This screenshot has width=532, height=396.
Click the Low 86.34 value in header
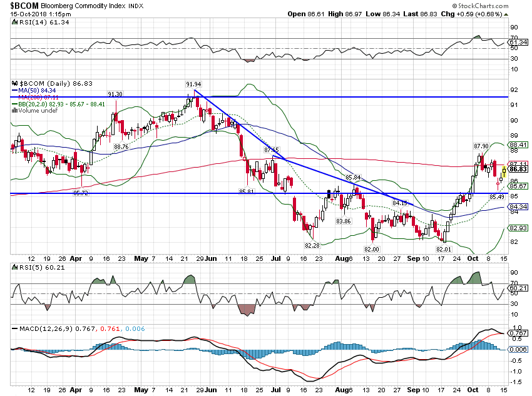(382, 14)
